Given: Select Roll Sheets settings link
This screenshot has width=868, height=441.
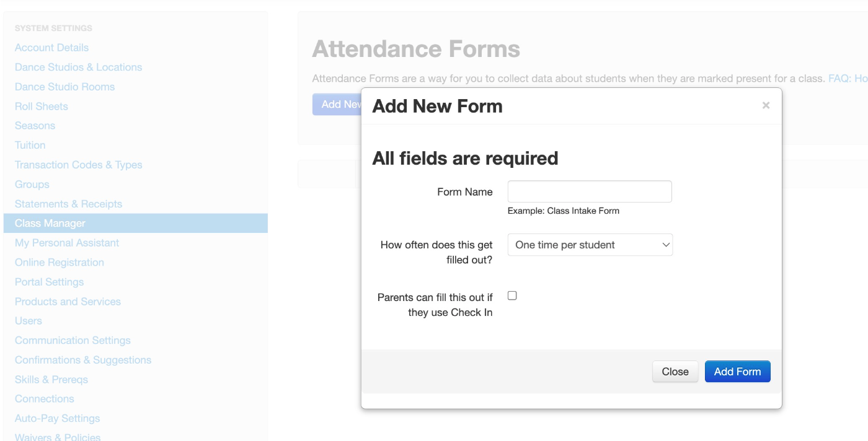Looking at the screenshot, I should (42, 106).
